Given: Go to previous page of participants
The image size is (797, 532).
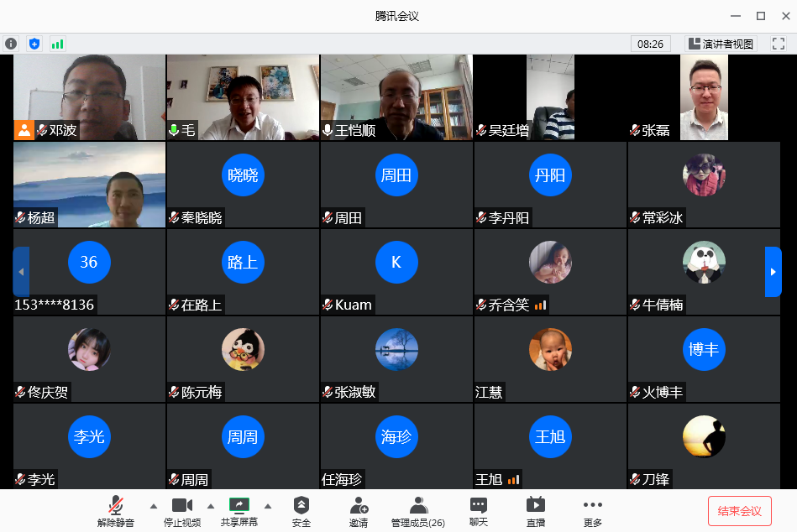Looking at the screenshot, I should [x=21, y=272].
